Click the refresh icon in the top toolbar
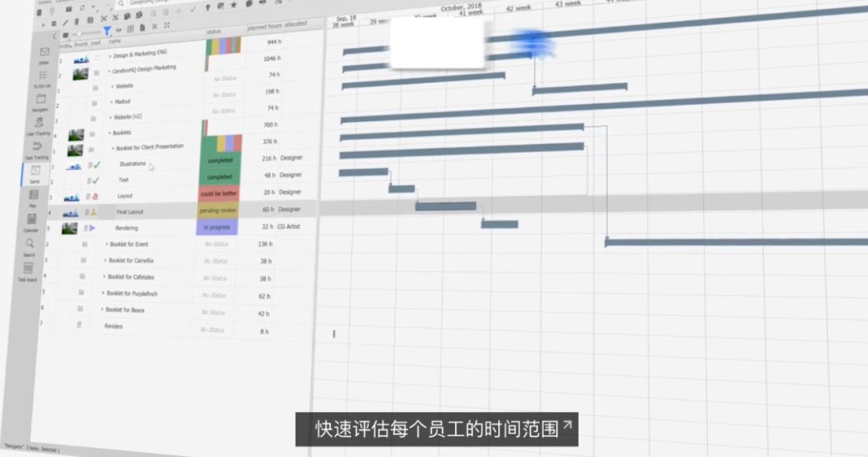Image resolution: width=868 pixels, height=457 pixels. tap(82, 8)
